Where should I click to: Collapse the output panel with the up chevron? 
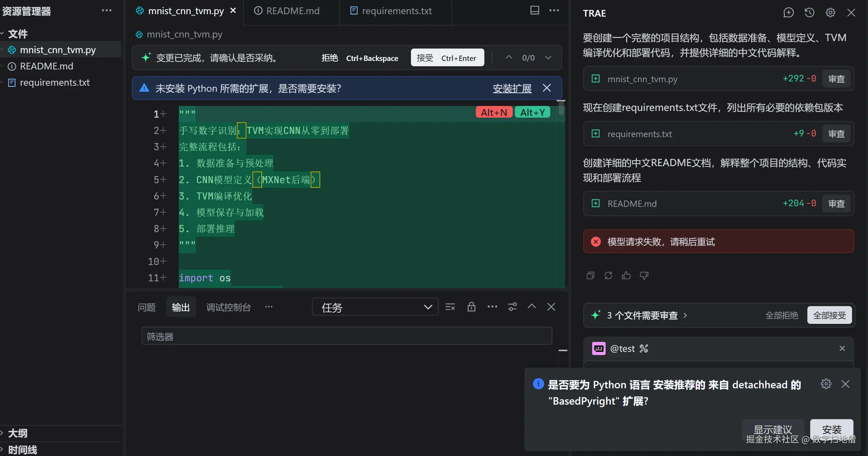pyautogui.click(x=532, y=306)
